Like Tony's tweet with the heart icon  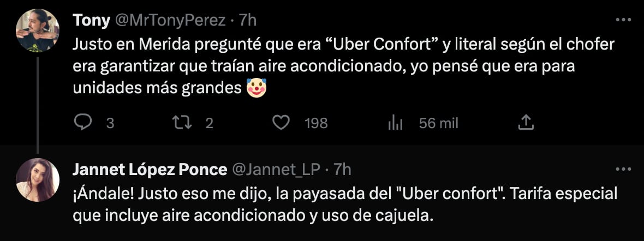coord(281,123)
